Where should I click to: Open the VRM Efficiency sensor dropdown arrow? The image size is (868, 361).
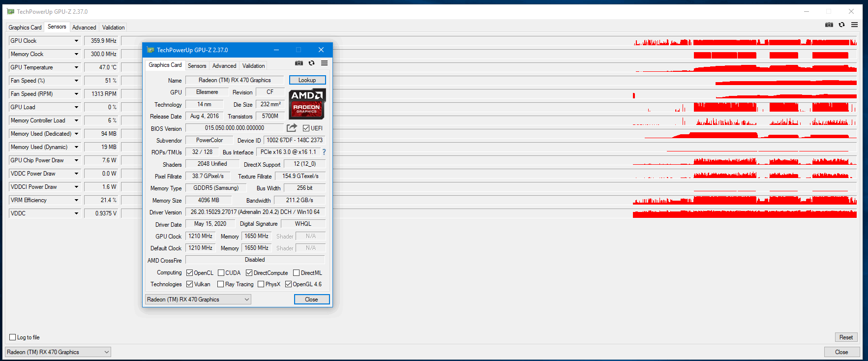pos(76,200)
